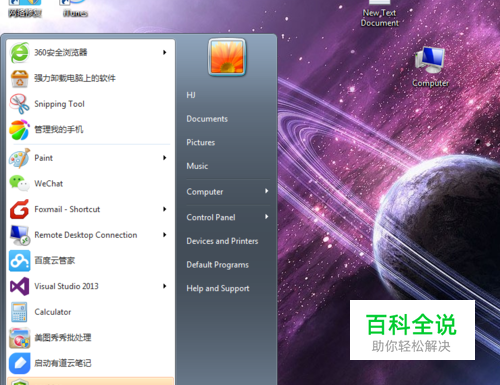Expand the Paint recent files arrow
500x385 pixels.
[165, 158]
